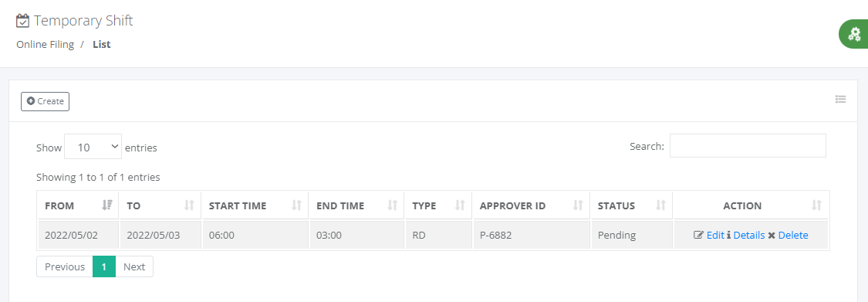View Details of the shift entry
The width and height of the screenshot is (868, 302).
coord(745,235)
